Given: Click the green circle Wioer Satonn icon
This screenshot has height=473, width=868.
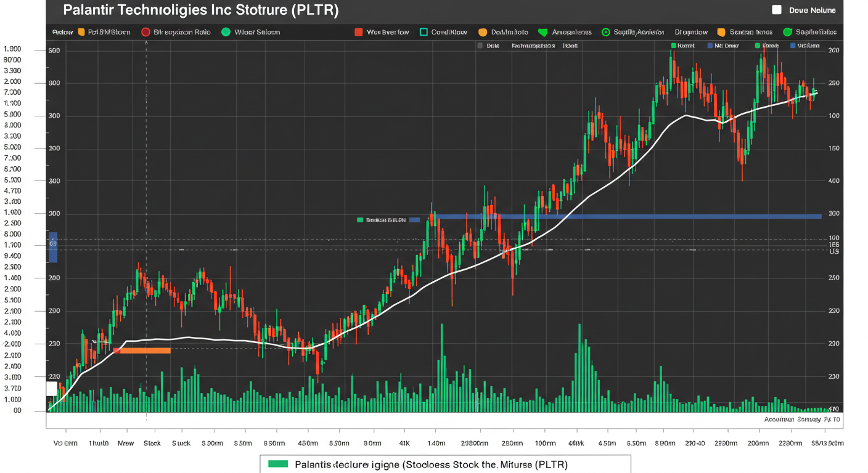Looking at the screenshot, I should [x=226, y=32].
